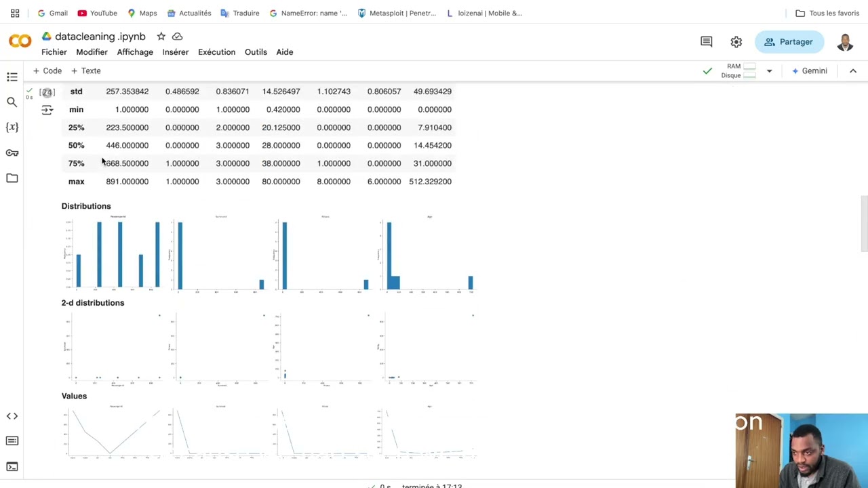Open the command palette icon

(x=12, y=441)
